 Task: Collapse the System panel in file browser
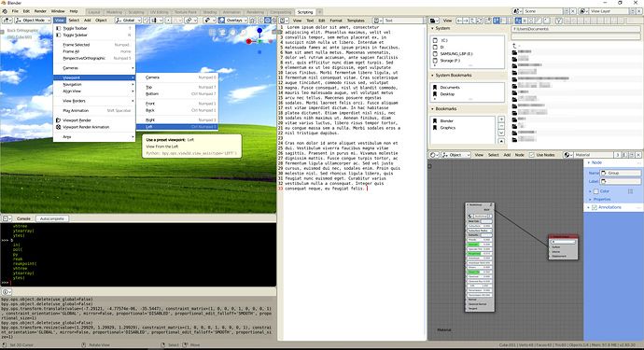click(x=432, y=28)
